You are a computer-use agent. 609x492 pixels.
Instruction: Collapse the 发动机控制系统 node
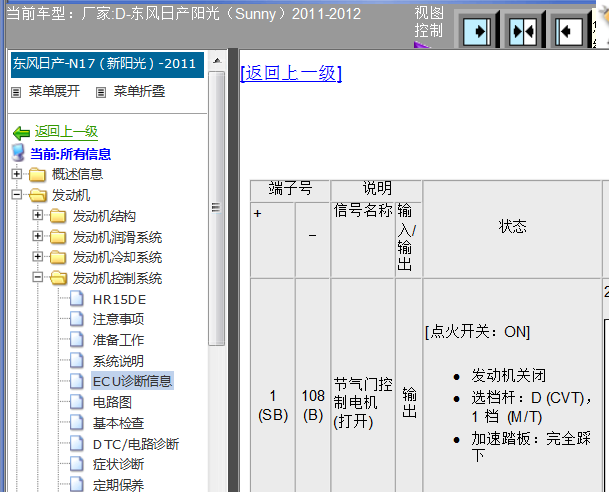pos(38,277)
